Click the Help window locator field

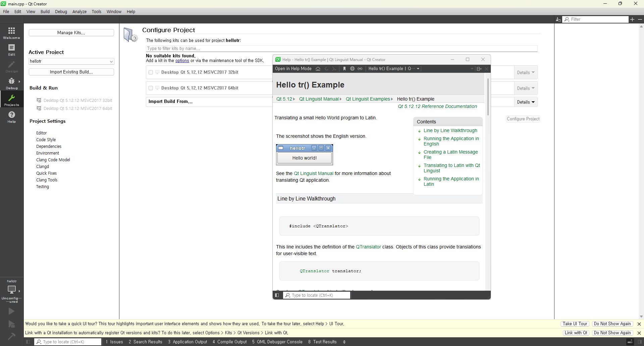pyautogui.click(x=317, y=295)
